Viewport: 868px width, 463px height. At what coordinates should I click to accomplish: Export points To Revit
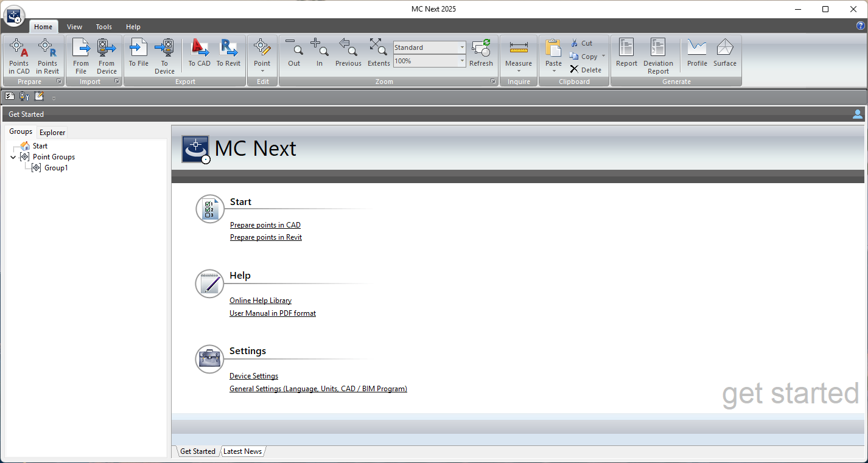[229, 53]
